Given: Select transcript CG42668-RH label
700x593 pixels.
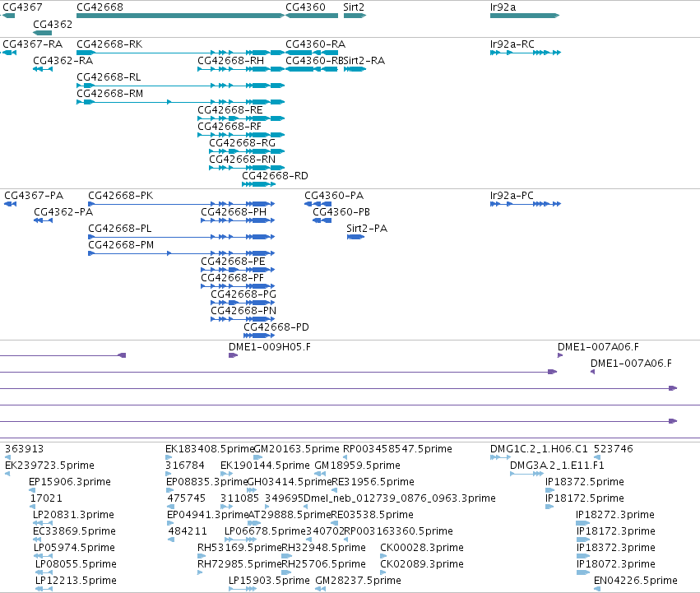Looking at the screenshot, I should coord(231,61).
